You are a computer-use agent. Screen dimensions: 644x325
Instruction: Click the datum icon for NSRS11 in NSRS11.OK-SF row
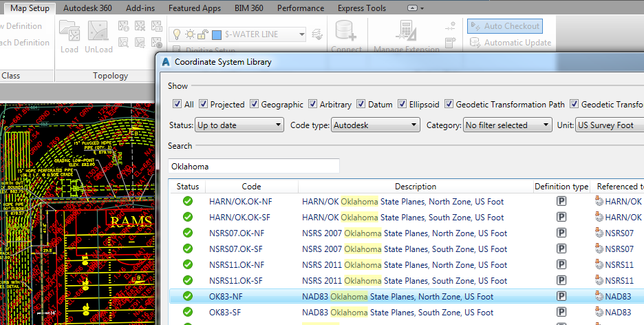[599, 281]
